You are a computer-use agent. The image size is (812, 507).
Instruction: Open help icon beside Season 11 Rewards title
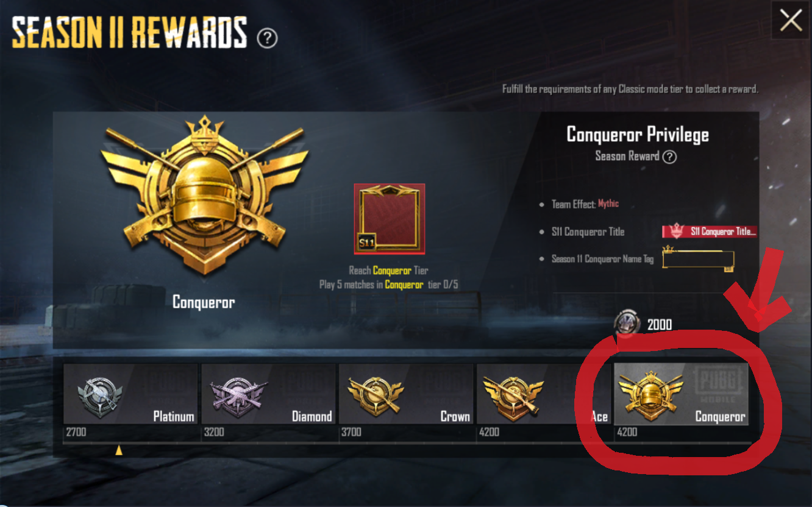tap(267, 38)
